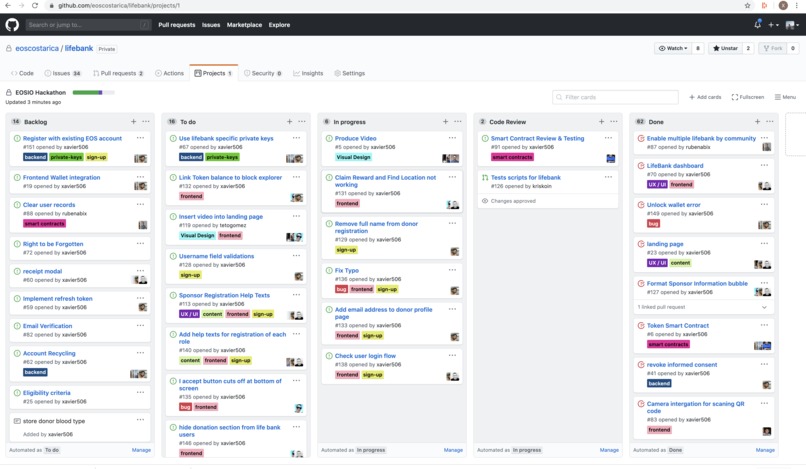This screenshot has height=469, width=806.
Task: Click 'UX / UI' label on LifeBank dashboard card
Action: pos(657,184)
